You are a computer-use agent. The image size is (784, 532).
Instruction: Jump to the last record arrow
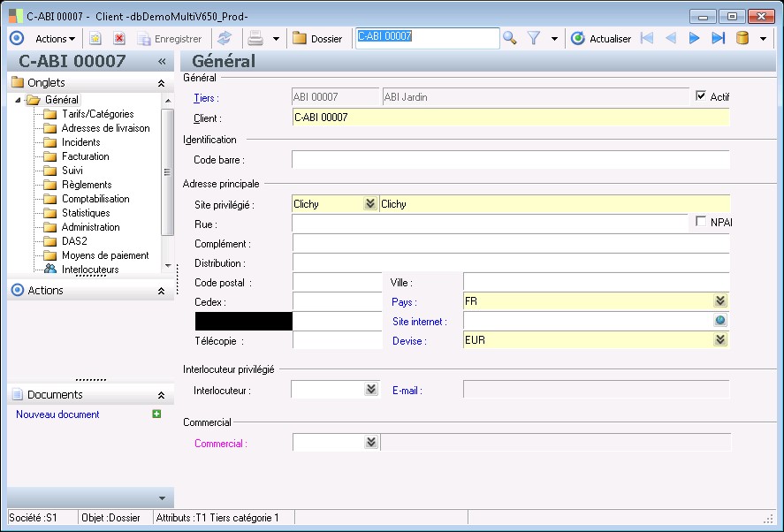pyautogui.click(x=718, y=38)
